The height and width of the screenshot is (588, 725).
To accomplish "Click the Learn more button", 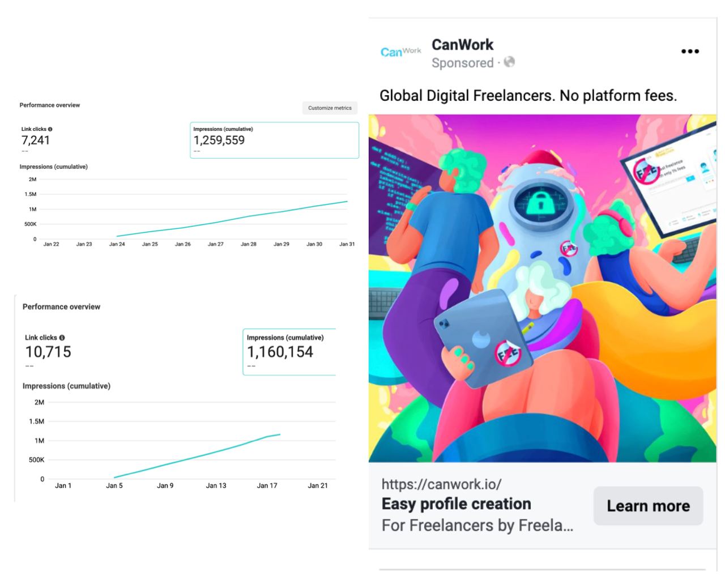I will point(648,506).
